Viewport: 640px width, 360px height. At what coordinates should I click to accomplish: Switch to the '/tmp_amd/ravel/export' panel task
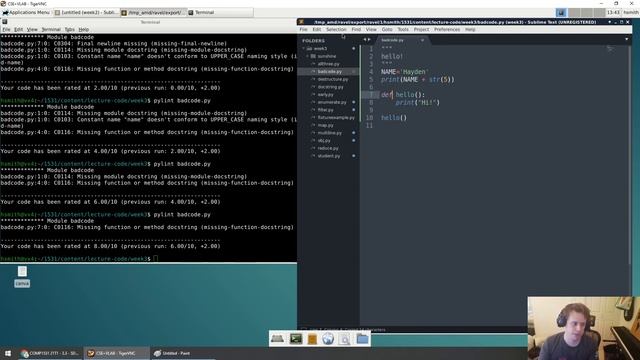coord(153,13)
